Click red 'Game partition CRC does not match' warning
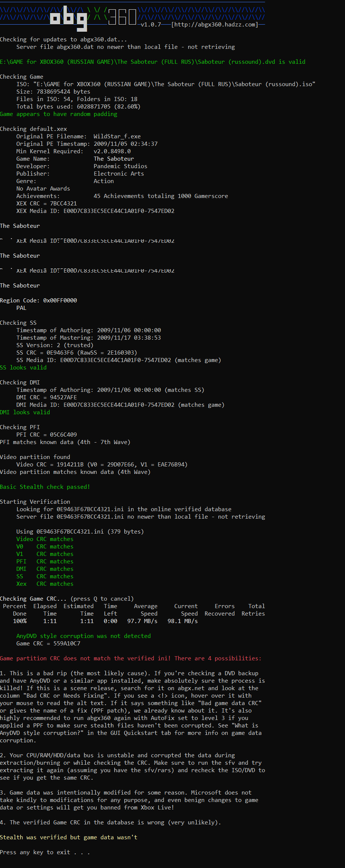 pyautogui.click(x=131, y=658)
